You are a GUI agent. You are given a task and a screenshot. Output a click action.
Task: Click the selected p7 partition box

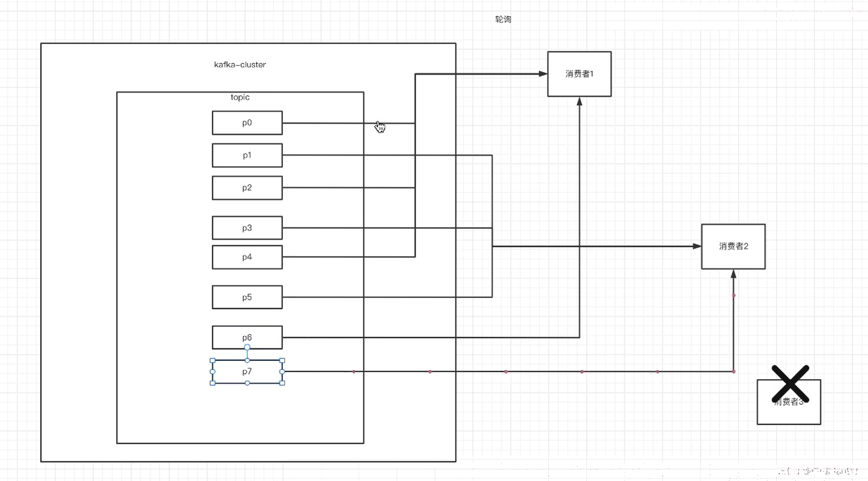tap(247, 371)
